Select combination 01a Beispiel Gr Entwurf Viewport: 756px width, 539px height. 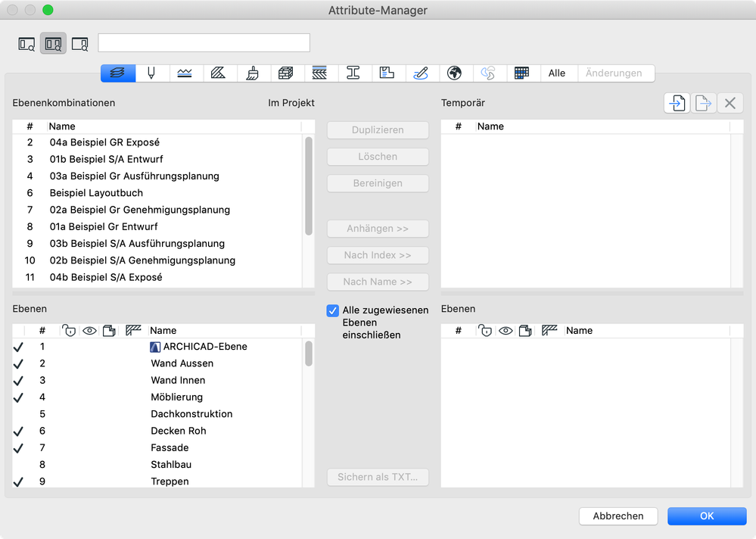coord(157,226)
